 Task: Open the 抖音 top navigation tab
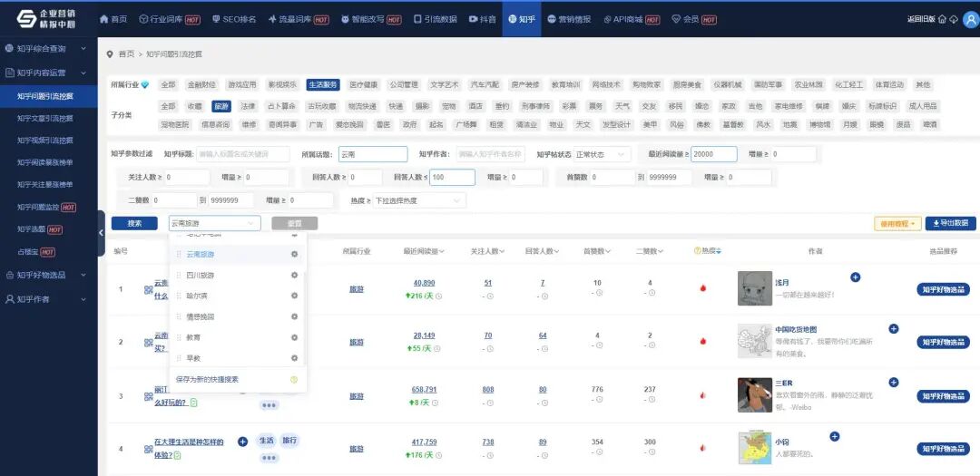(x=483, y=19)
